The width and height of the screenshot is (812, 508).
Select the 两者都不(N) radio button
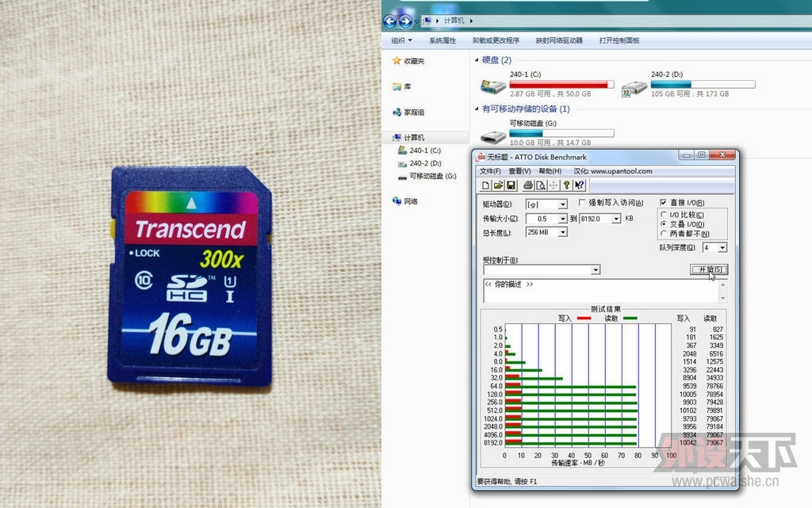pyautogui.click(x=664, y=234)
